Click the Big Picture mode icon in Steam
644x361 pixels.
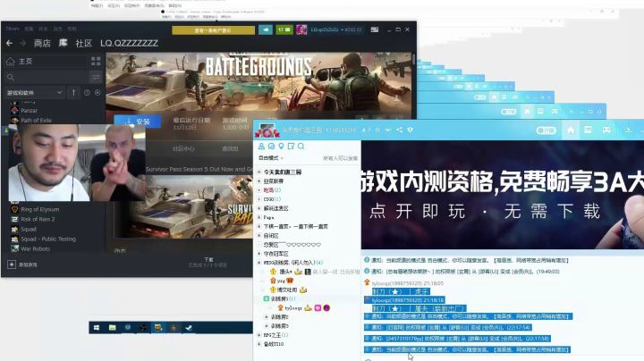(375, 29)
